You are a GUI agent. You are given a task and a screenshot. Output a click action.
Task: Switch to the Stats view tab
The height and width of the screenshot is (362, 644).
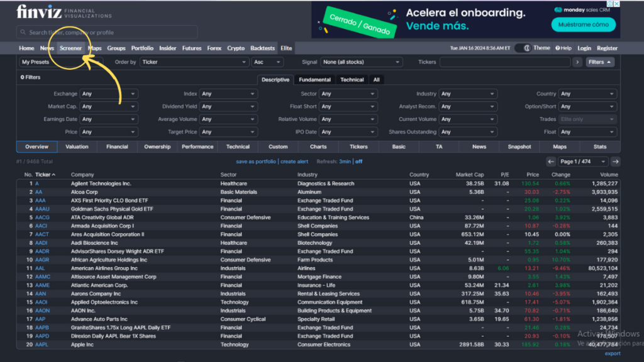(x=600, y=147)
